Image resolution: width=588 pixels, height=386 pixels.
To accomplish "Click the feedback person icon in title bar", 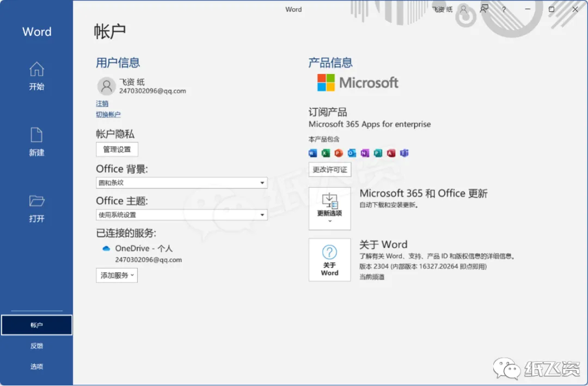I will click(484, 9).
